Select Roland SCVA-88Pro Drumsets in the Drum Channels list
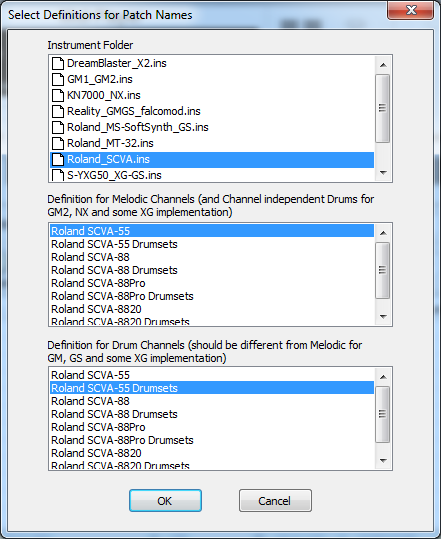This screenshot has height=539, width=441. pyautogui.click(x=122, y=440)
